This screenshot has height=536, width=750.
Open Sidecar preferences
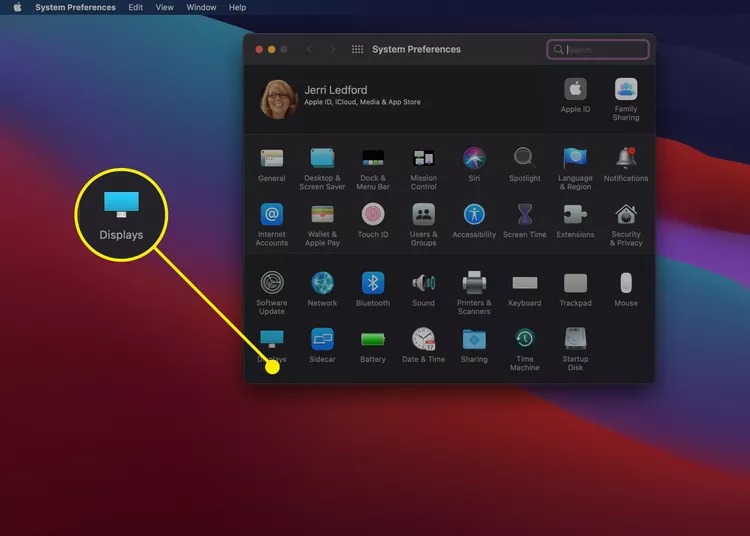(322, 345)
